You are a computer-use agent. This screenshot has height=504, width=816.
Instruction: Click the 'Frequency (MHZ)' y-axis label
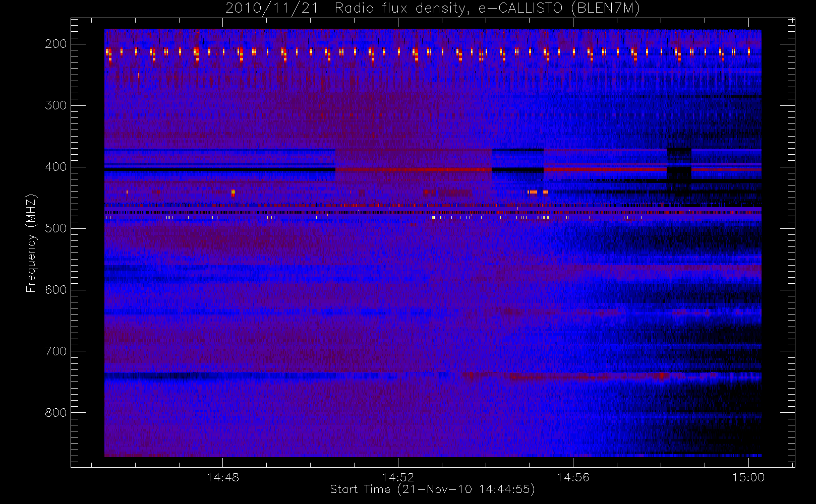(31, 243)
